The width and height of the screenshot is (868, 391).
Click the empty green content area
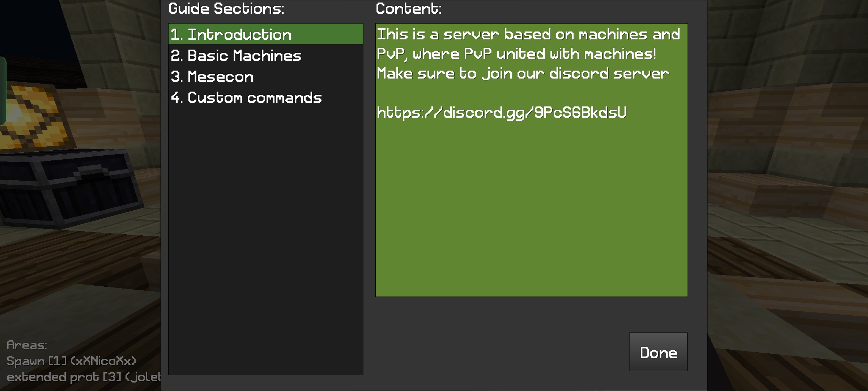[x=531, y=210]
